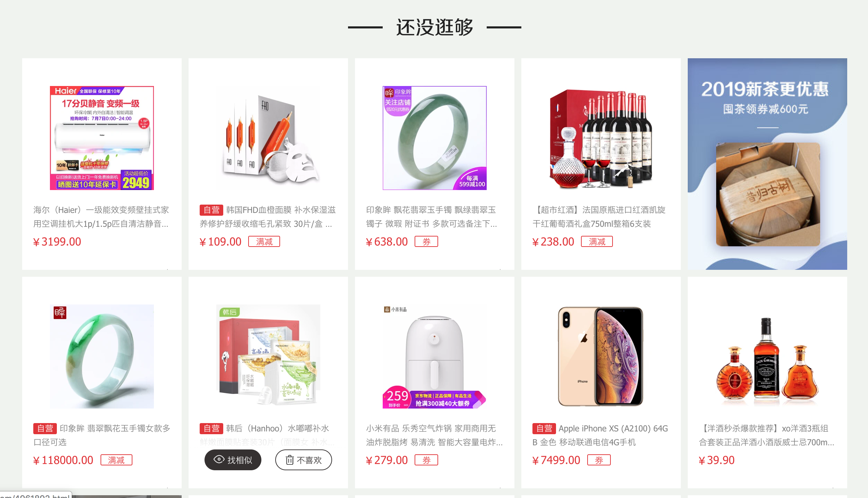The width and height of the screenshot is (868, 498).
Task: Open the Haier air conditioner product image
Action: coord(102,138)
